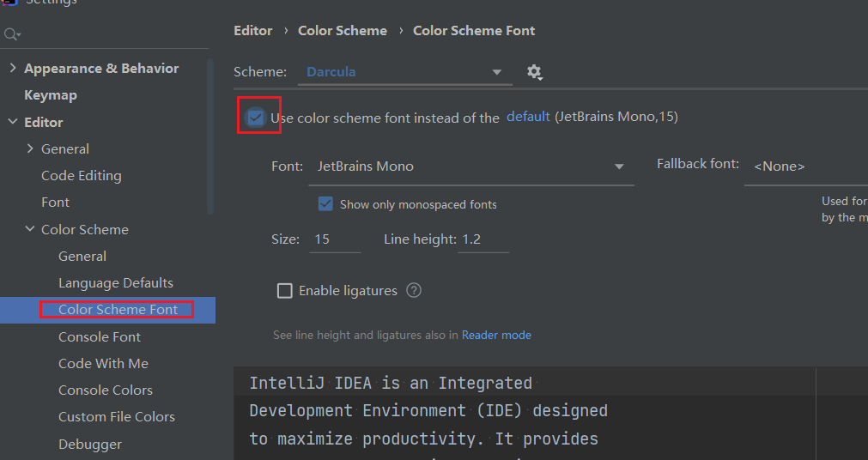This screenshot has height=460, width=868.
Task: Open Language Defaults page
Action: coord(116,283)
